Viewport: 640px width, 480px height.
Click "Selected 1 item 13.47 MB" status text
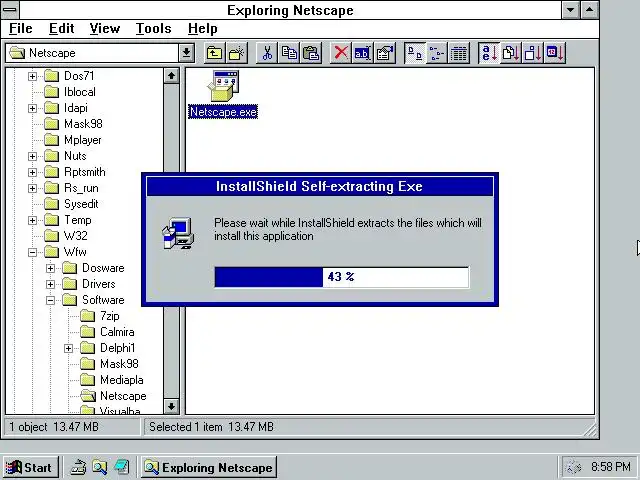(x=211, y=427)
